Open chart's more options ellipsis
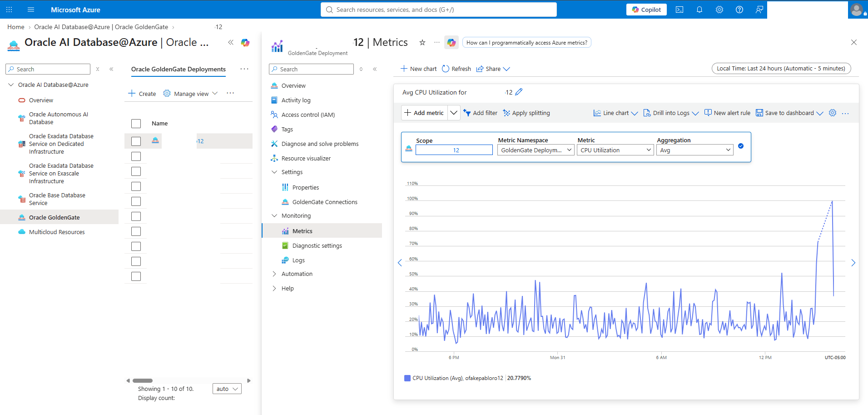Image resolution: width=868 pixels, height=415 pixels. (x=845, y=113)
